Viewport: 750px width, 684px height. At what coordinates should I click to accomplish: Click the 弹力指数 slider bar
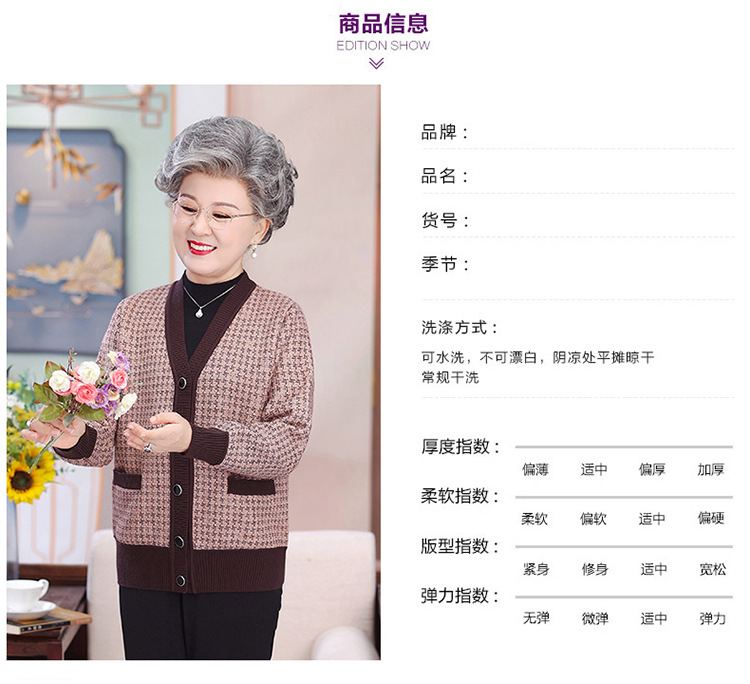pyautogui.click(x=624, y=596)
